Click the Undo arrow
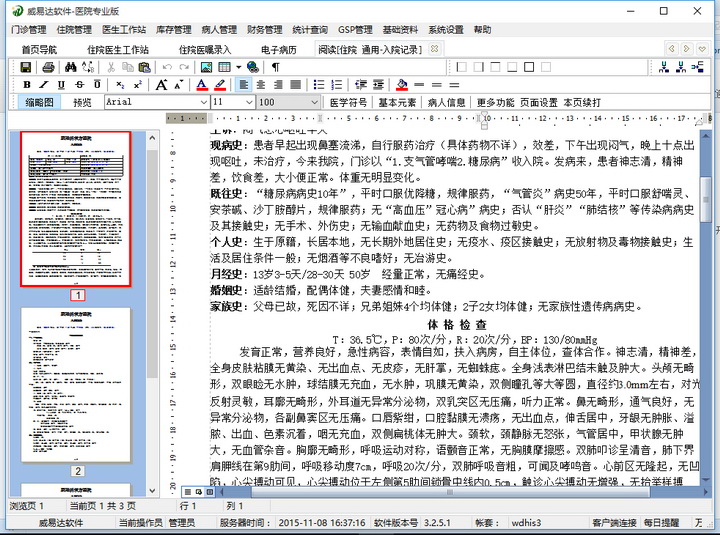The height and width of the screenshot is (535, 720). pos(167,68)
